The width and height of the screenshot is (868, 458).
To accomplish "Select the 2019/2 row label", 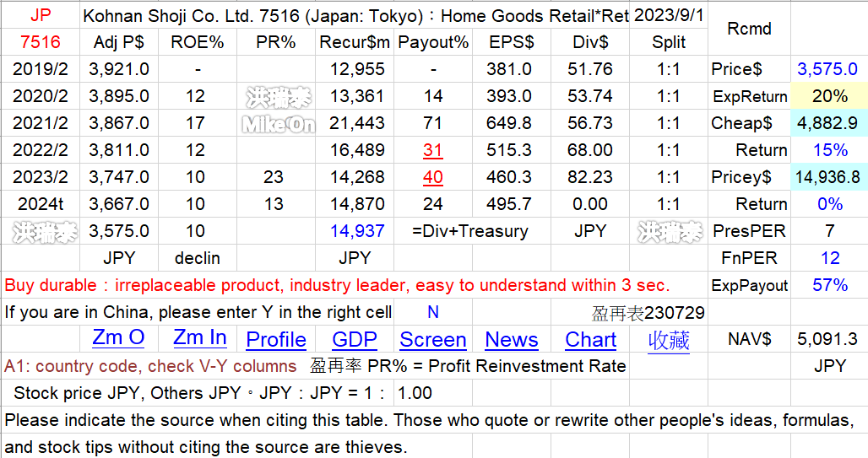I will tap(41, 69).
